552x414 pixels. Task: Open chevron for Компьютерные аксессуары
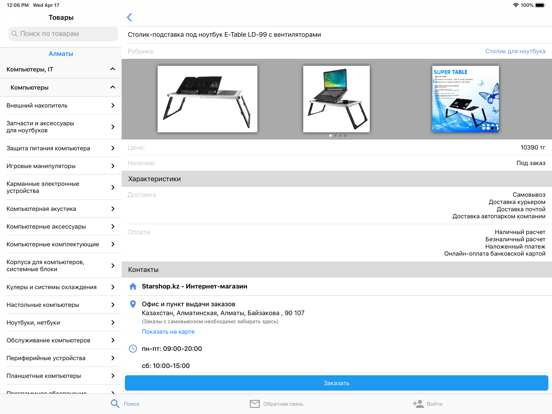(x=113, y=226)
